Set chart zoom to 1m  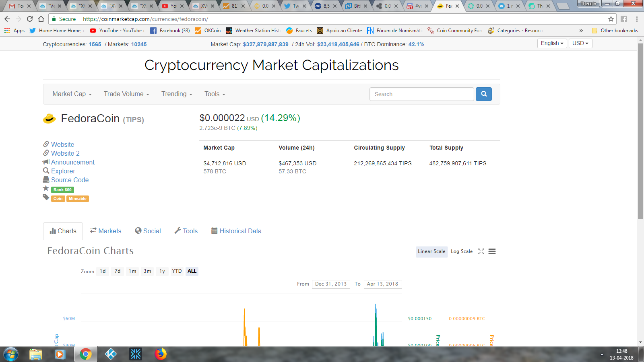point(132,271)
